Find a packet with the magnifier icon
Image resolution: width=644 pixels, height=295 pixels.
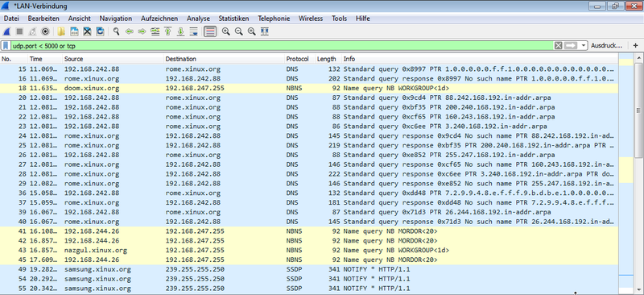coord(117,31)
